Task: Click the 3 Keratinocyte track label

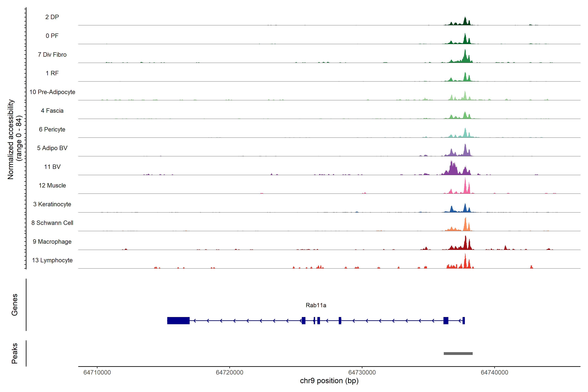Action: coord(52,204)
